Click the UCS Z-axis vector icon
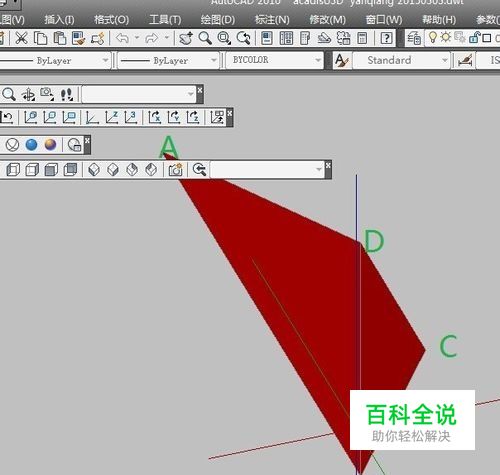 pyautogui.click(x=112, y=117)
